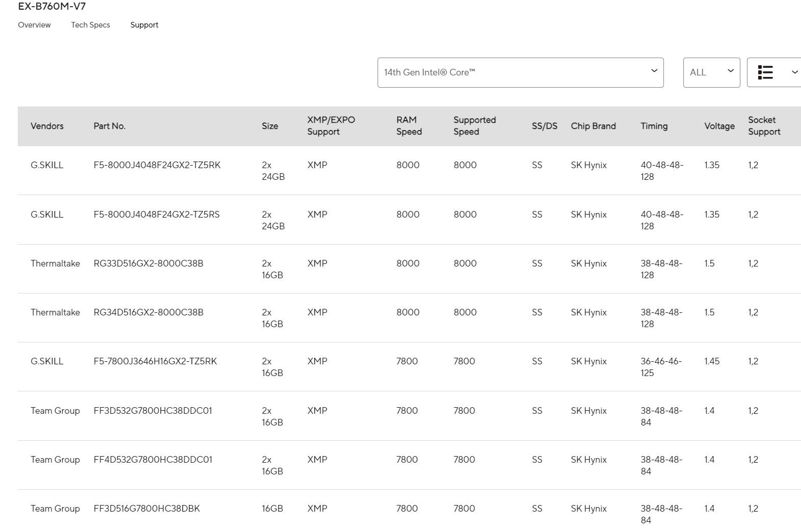Click the Part No. column header
The width and height of the screenshot is (801, 532).
tap(110, 126)
